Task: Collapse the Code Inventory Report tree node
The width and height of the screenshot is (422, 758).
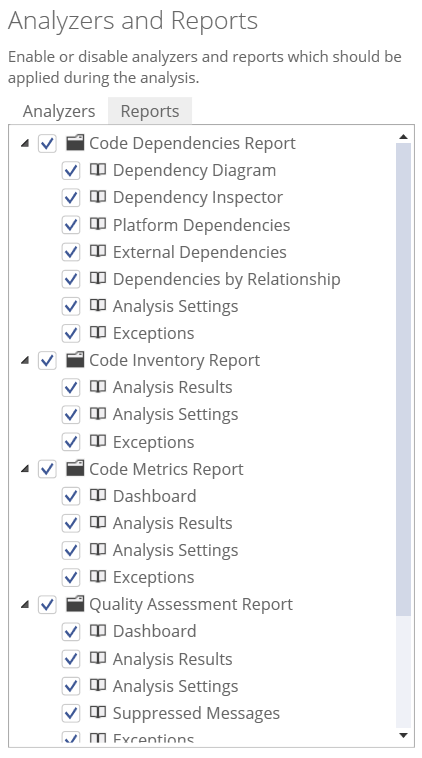Action: pos(25,360)
